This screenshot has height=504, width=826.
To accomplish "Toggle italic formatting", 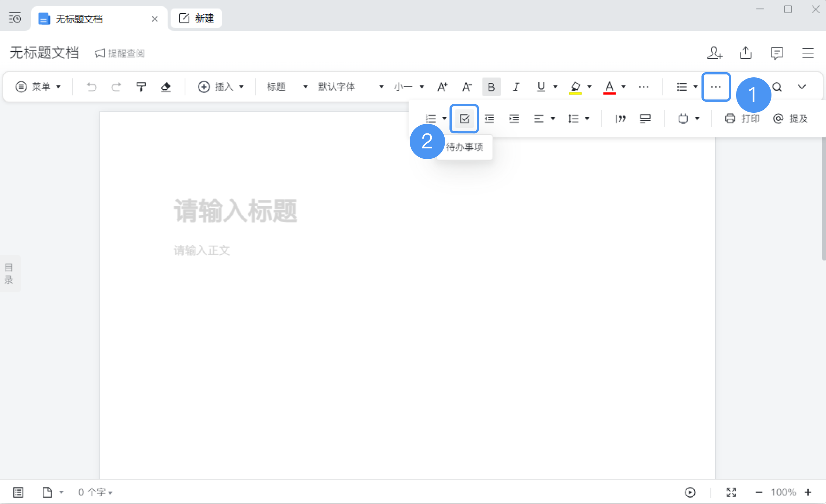I will coord(516,87).
